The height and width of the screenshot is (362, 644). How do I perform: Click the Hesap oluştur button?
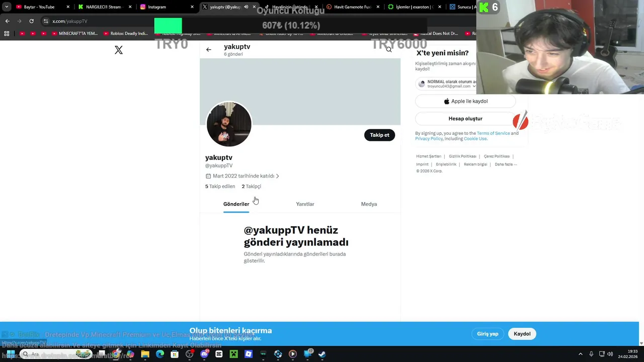[465, 119]
